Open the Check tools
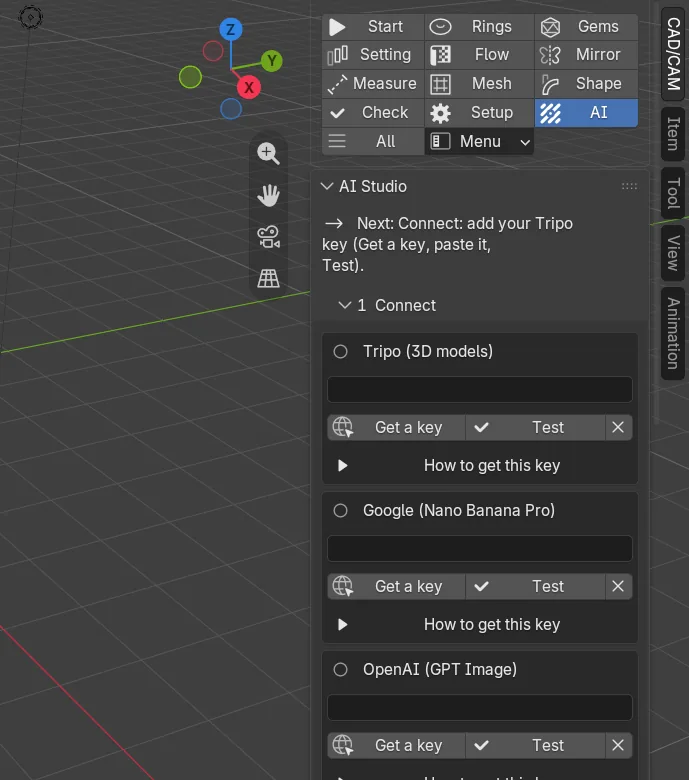Image resolution: width=689 pixels, height=780 pixels. [373, 112]
